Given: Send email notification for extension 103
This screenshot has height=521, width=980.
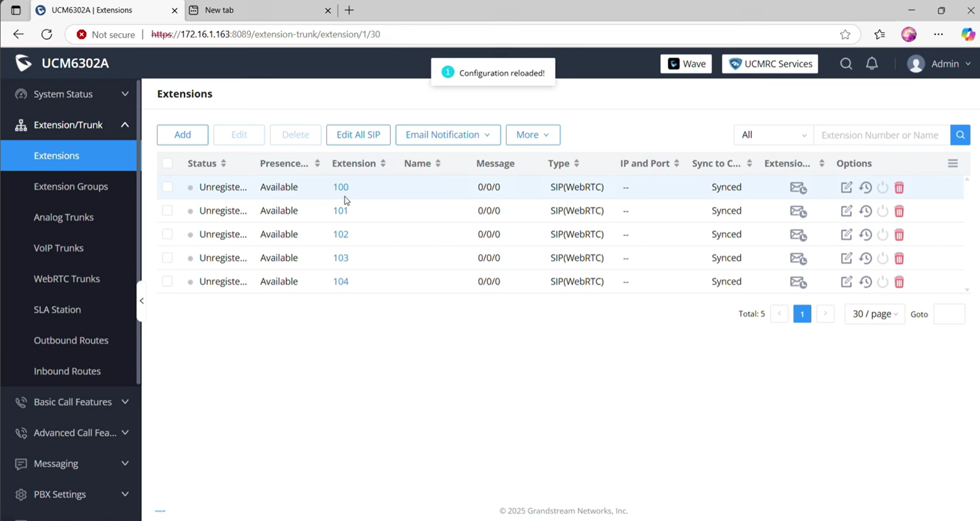Looking at the screenshot, I should [x=798, y=258].
